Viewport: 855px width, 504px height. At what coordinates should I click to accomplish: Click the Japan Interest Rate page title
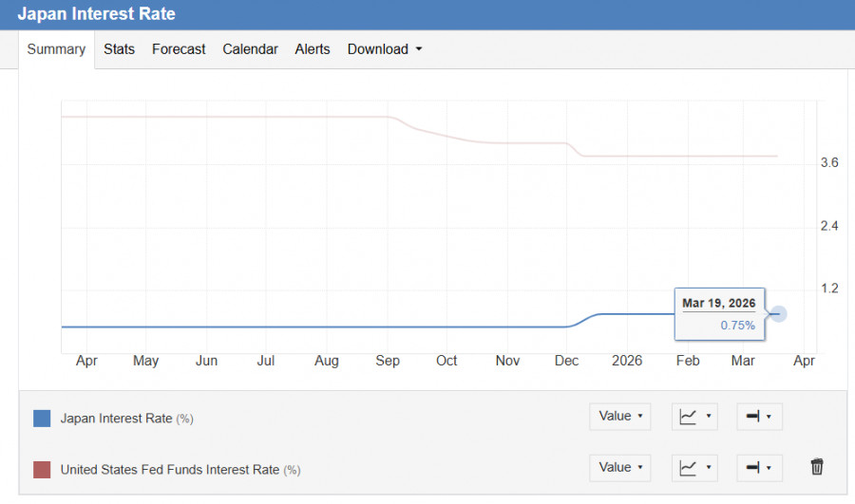pyautogui.click(x=97, y=14)
